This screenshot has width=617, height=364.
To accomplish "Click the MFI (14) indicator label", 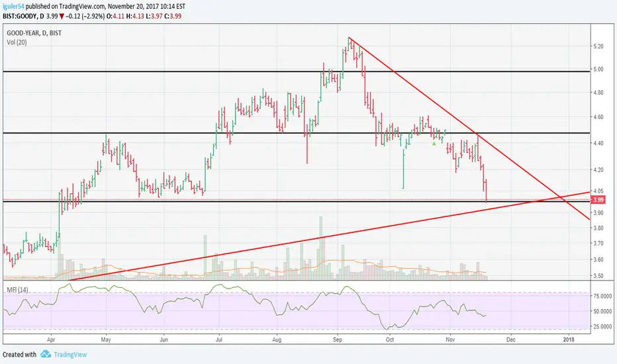I will [x=17, y=290].
